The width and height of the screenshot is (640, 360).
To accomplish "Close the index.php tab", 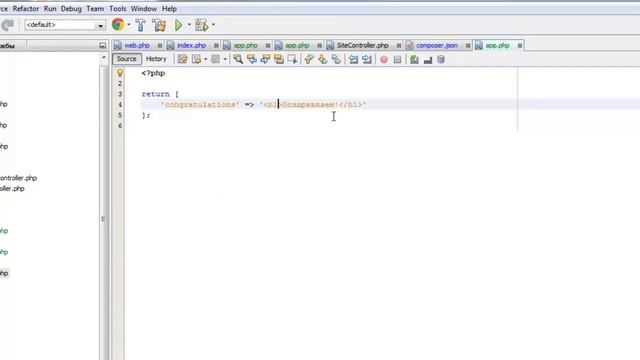I will (x=216, y=46).
